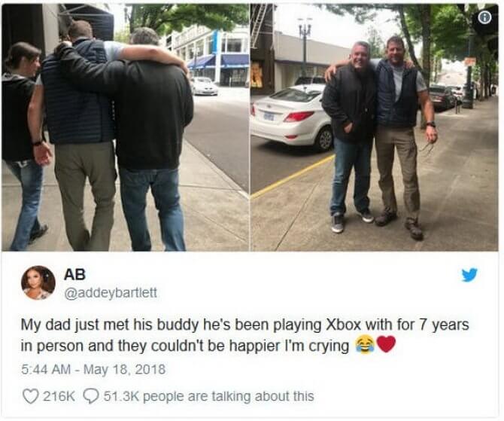
Task: Click the AB display name
Action: (74, 275)
